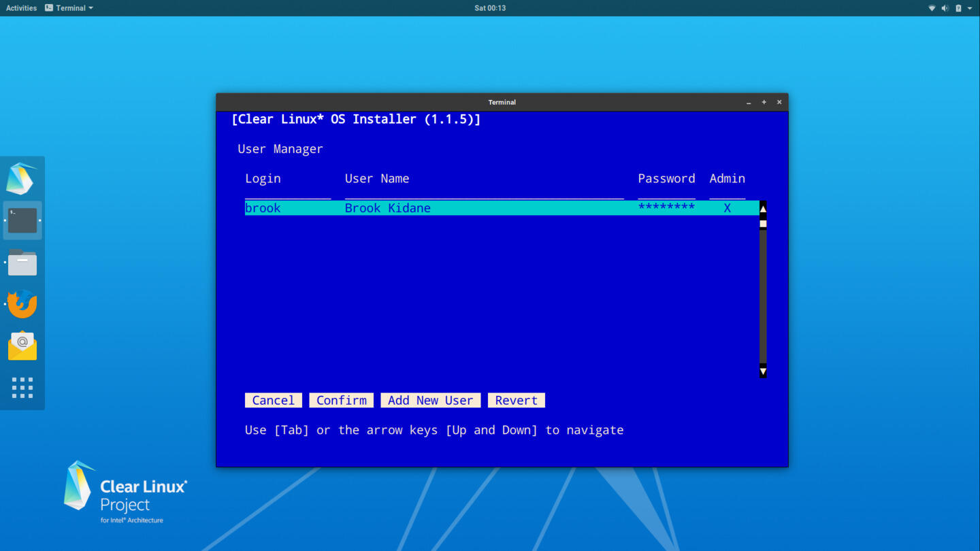Select the brook login entry
Viewport: 980px width, 551px height.
[263, 208]
